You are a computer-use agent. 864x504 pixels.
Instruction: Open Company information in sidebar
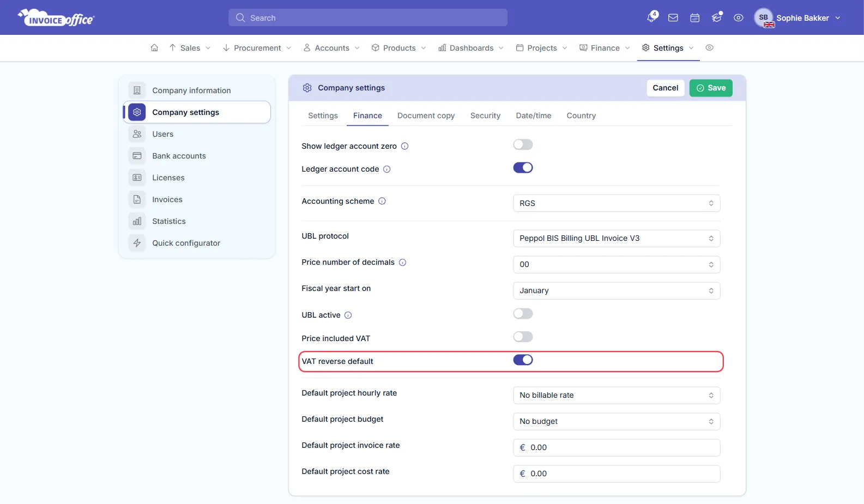(x=197, y=90)
